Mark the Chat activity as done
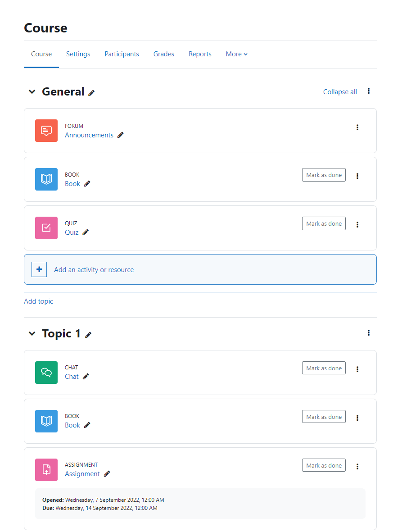 pos(324,368)
